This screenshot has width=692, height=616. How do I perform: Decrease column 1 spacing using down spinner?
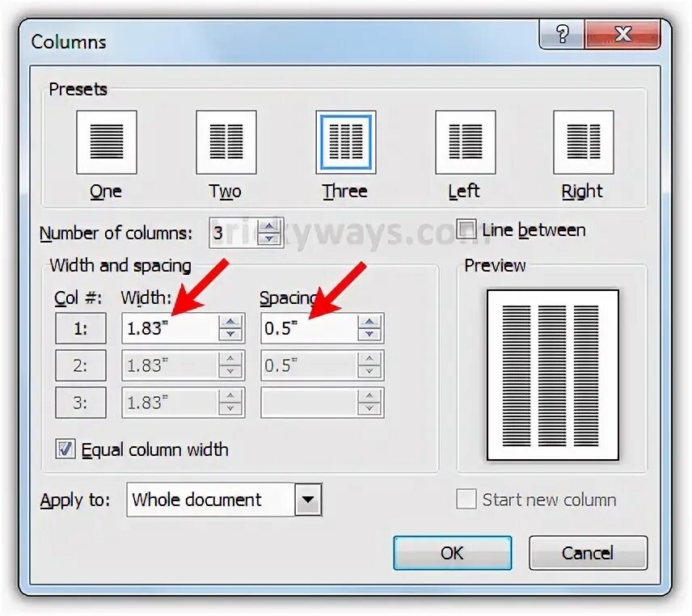coord(369,334)
